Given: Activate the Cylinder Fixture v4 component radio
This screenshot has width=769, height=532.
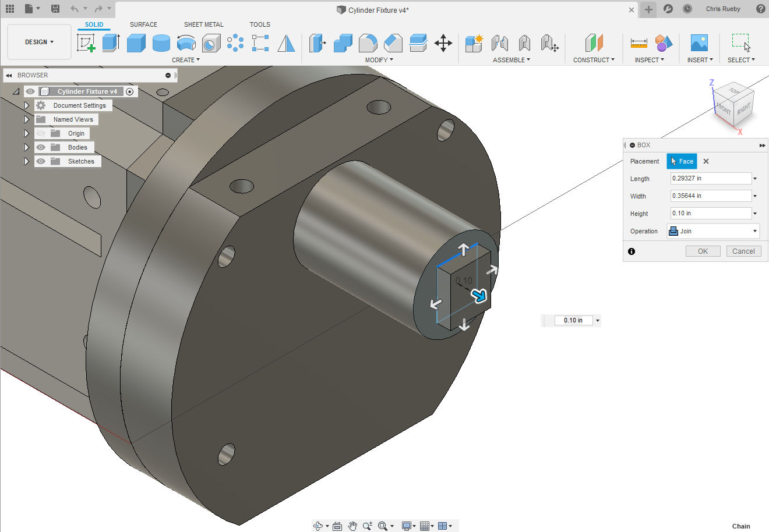Looking at the screenshot, I should [130, 91].
